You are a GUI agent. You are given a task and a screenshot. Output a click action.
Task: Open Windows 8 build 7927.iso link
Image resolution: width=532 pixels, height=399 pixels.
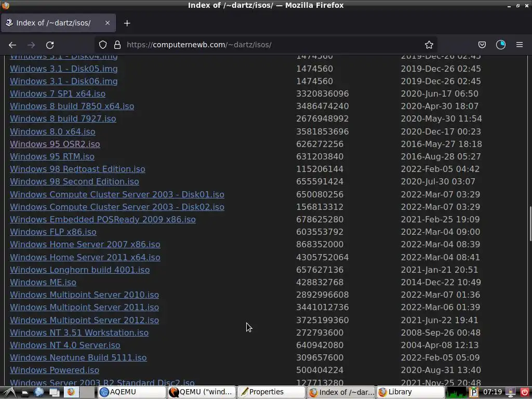click(63, 119)
